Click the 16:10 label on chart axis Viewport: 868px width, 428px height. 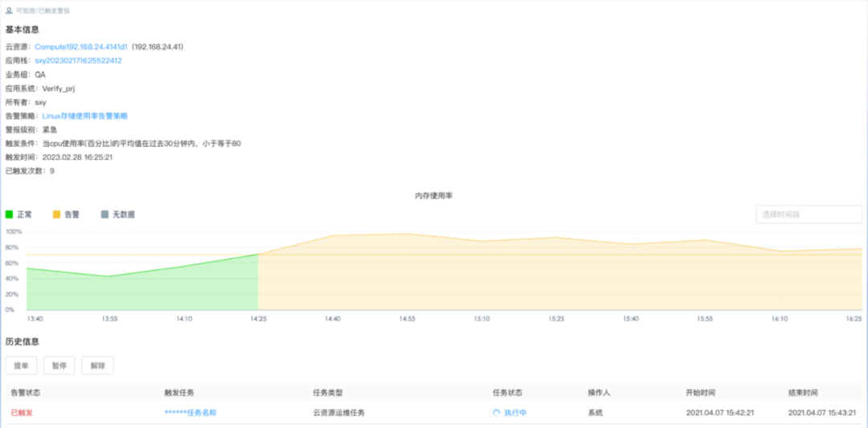tap(780, 319)
